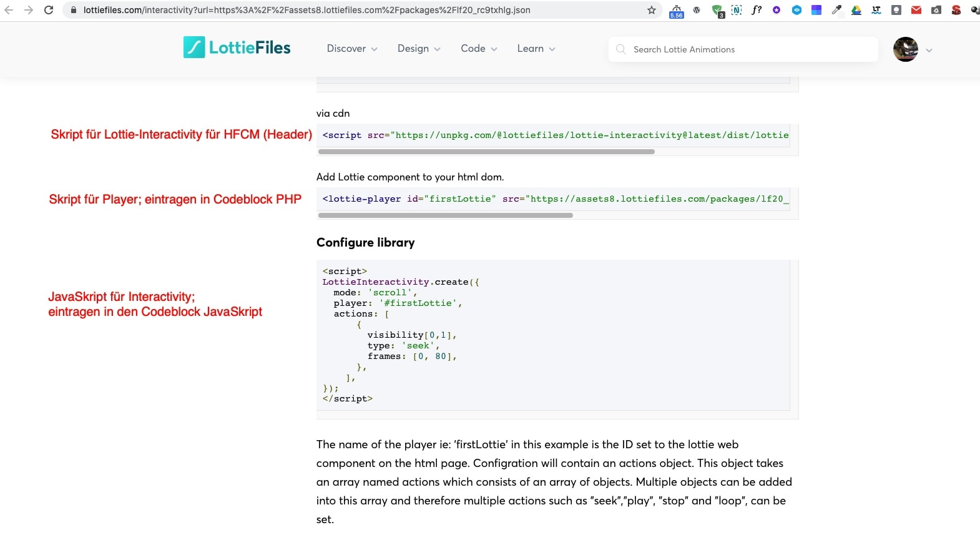Click the scrollbar under lottie-player code
The image size is (980, 545).
tap(445, 215)
